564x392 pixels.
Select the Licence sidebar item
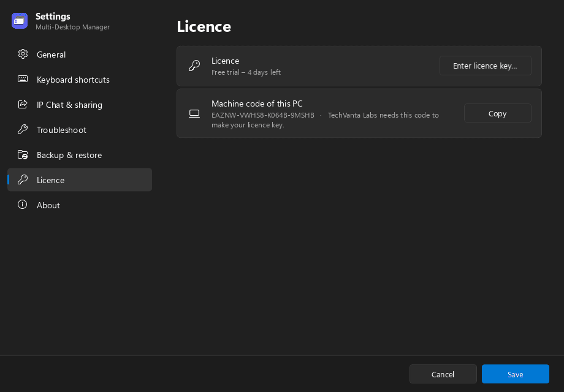click(80, 179)
